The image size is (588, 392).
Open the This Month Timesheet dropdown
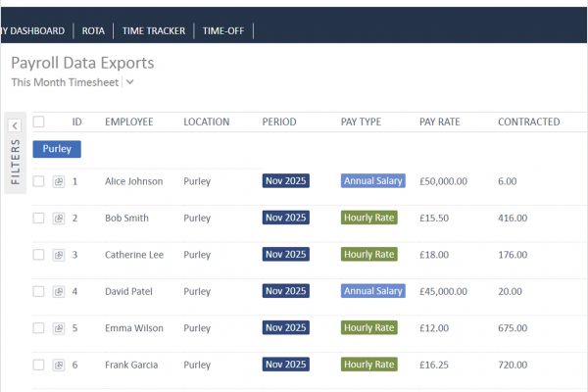tap(130, 83)
